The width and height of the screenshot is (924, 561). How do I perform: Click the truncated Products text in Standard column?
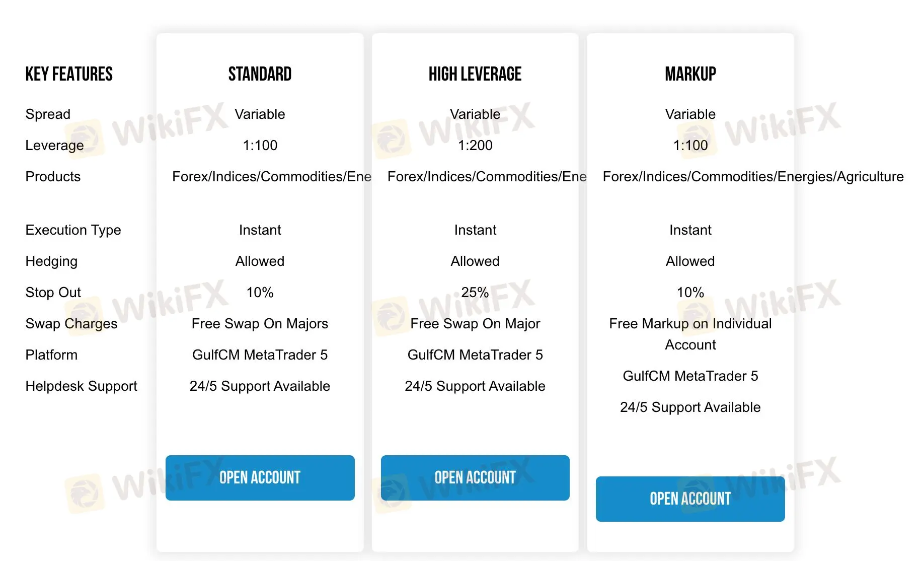(272, 177)
